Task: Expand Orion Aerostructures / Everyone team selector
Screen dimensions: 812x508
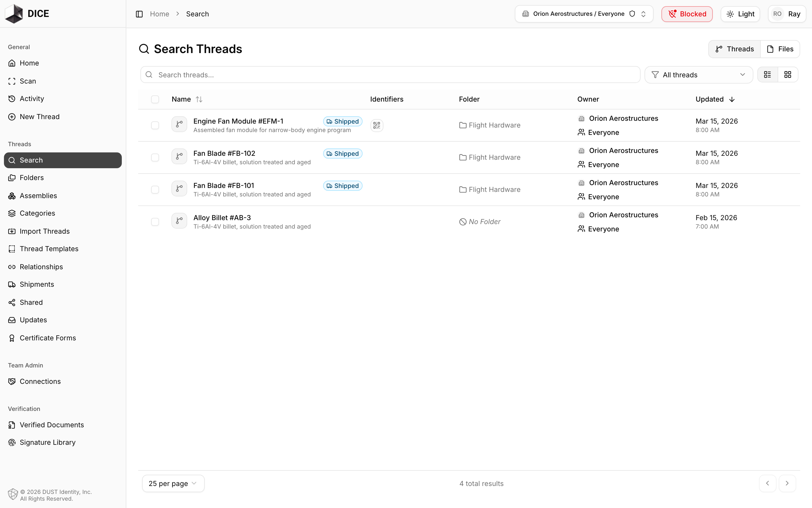Action: coord(584,14)
